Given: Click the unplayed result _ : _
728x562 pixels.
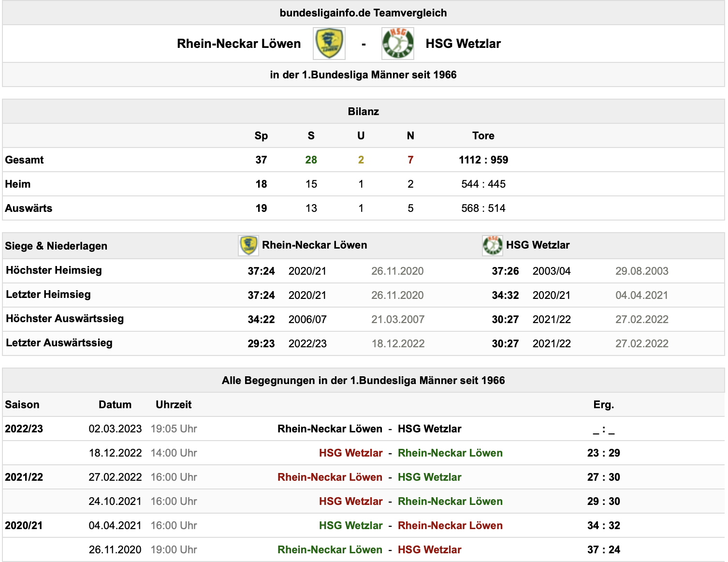Looking at the screenshot, I should pos(604,429).
